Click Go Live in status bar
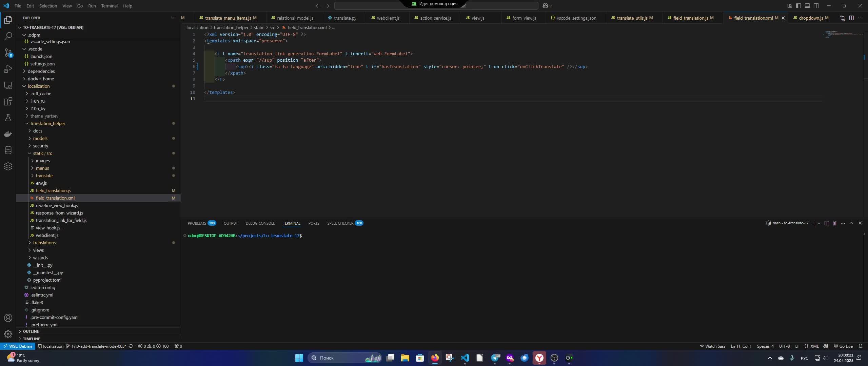Screen dimensions: 868x366 tap(843, 346)
